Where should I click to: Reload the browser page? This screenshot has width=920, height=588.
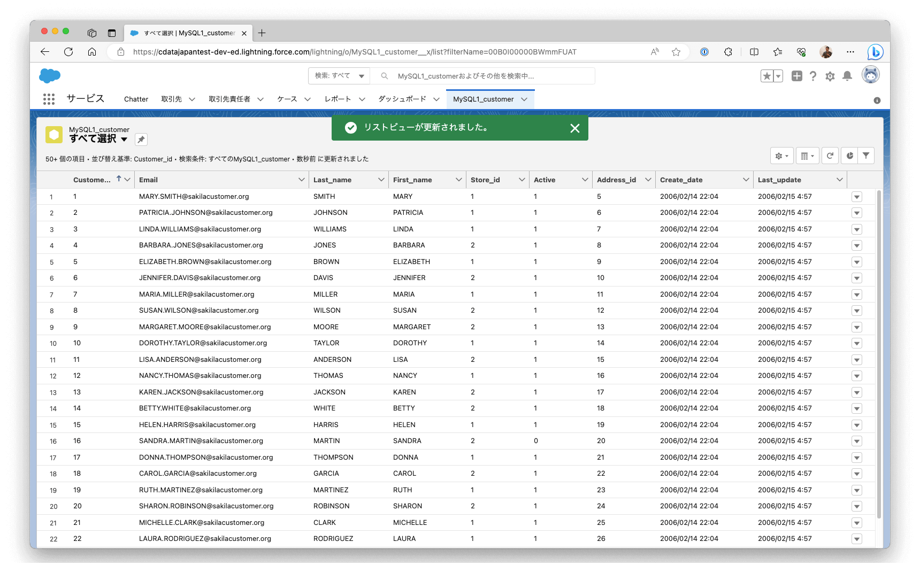(x=68, y=52)
